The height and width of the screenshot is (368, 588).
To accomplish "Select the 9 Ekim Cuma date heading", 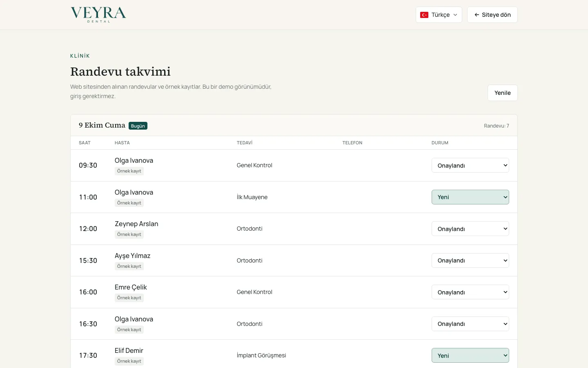I will coord(102,125).
